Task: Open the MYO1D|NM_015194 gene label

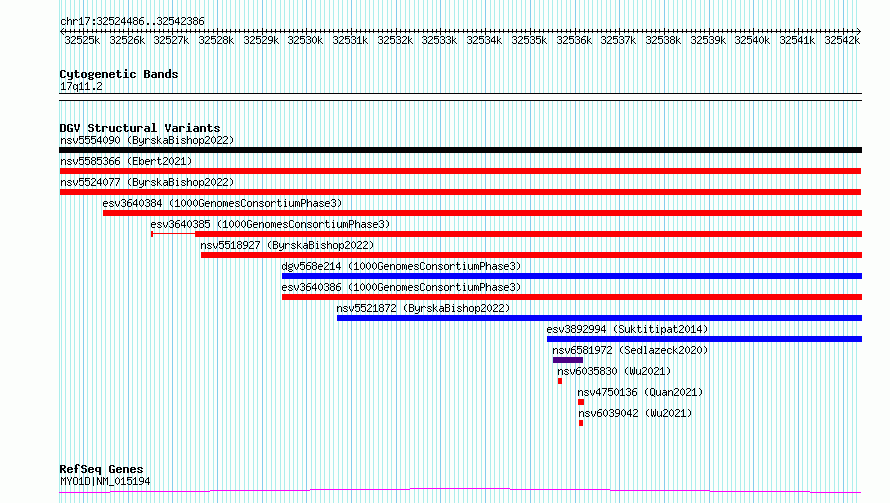Action: click(x=105, y=481)
